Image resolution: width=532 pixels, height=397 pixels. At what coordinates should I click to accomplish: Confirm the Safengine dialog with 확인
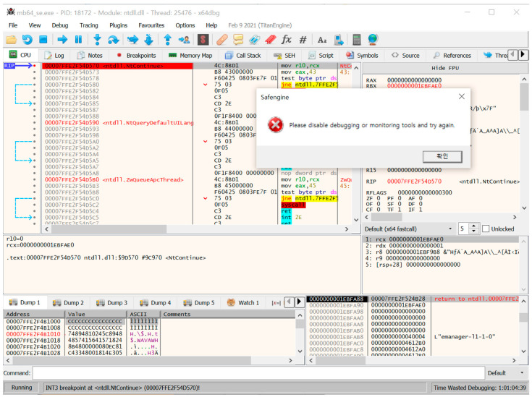tap(442, 156)
